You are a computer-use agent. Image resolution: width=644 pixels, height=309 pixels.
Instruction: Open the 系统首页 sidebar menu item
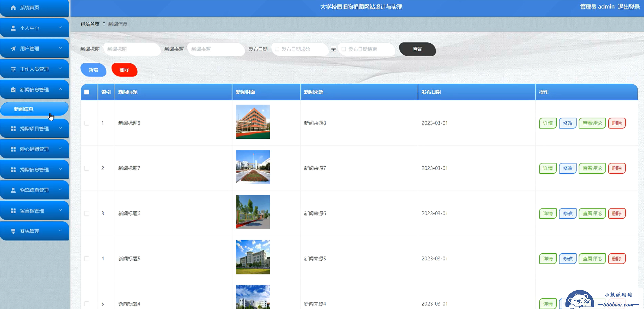click(34, 8)
